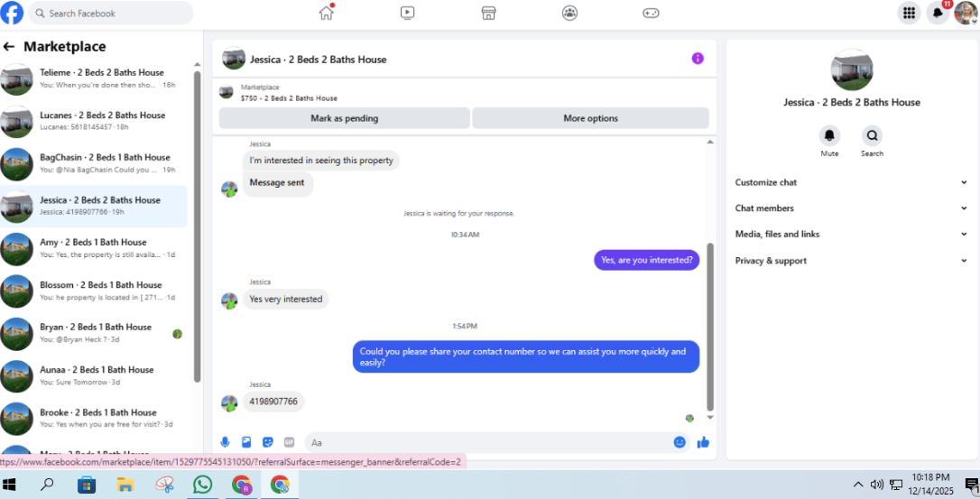Attach a file with the photo icon
Image resolution: width=980 pixels, height=499 pixels.
(x=246, y=442)
